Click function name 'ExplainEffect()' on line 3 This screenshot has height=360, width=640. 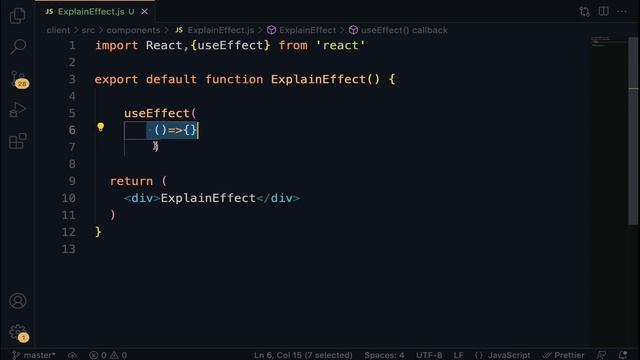point(325,79)
